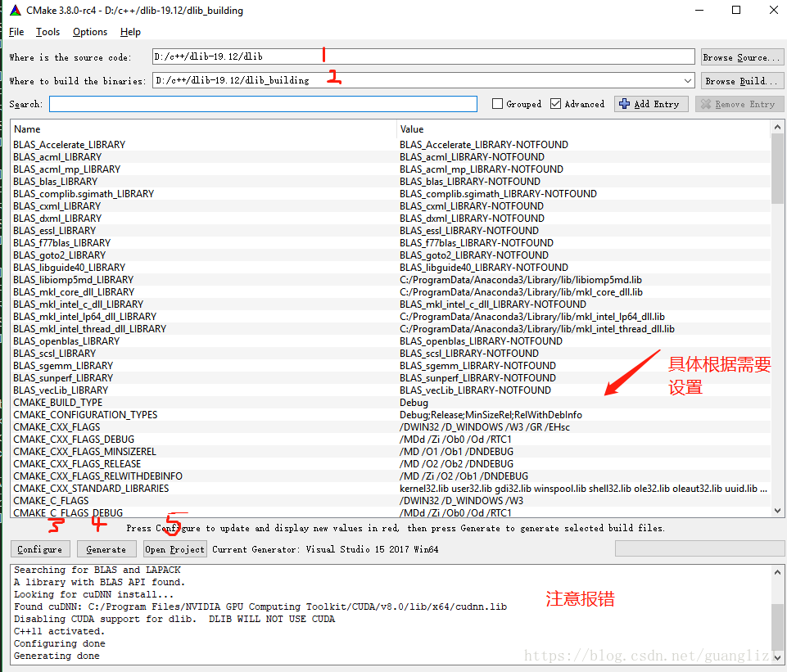787x672 pixels.
Task: Select the CMAKE_C_FLAGS name cell
Action: point(51,500)
